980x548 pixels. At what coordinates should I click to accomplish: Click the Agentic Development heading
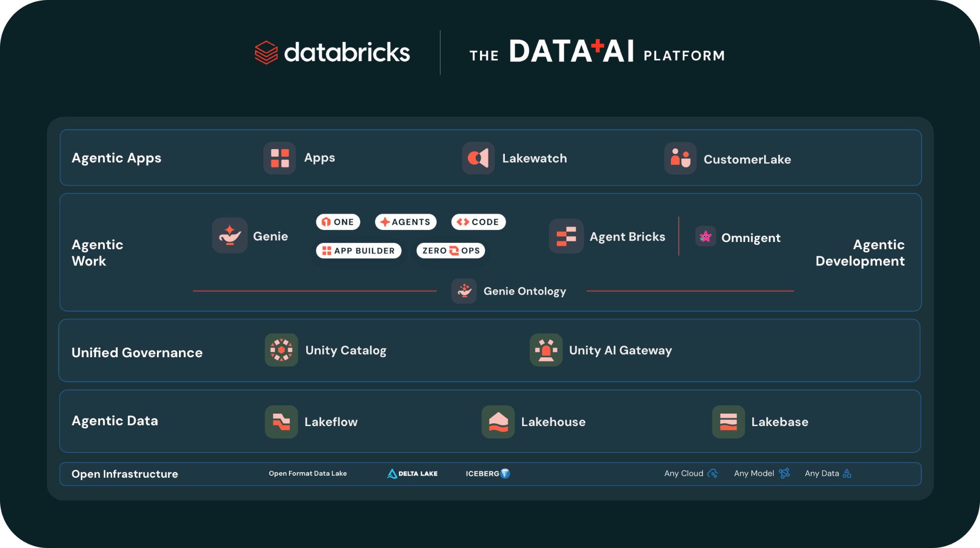(x=860, y=252)
